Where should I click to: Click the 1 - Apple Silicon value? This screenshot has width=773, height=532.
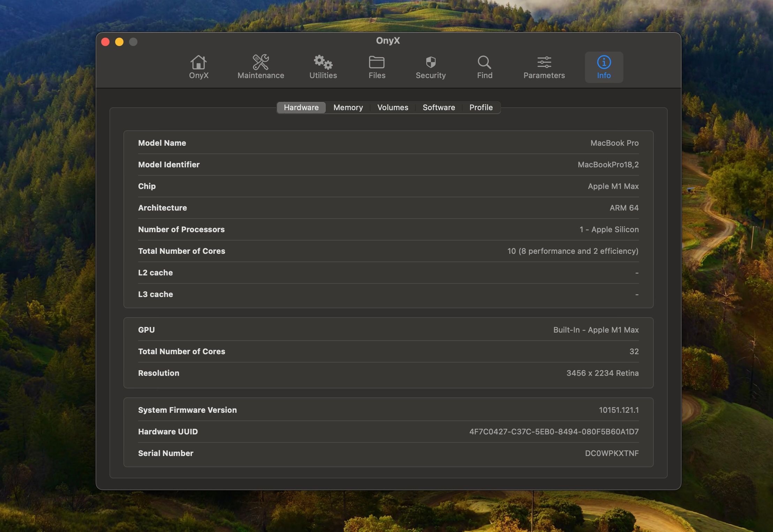(609, 229)
